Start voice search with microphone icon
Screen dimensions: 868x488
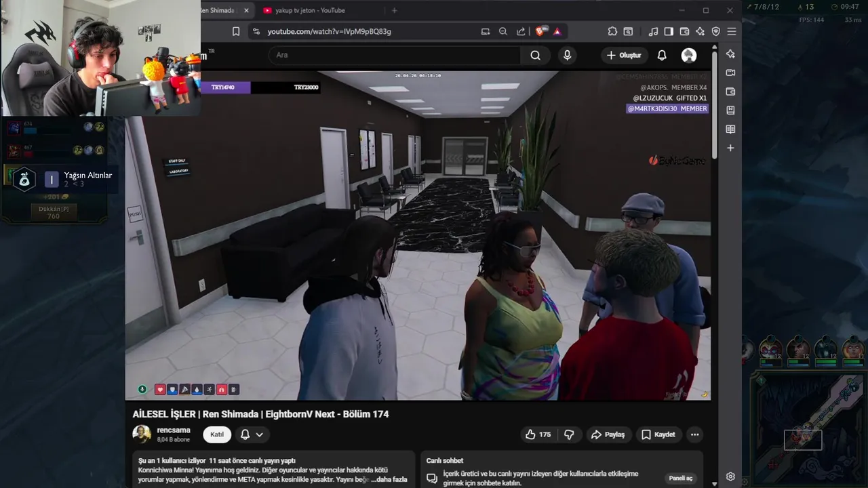568,56
